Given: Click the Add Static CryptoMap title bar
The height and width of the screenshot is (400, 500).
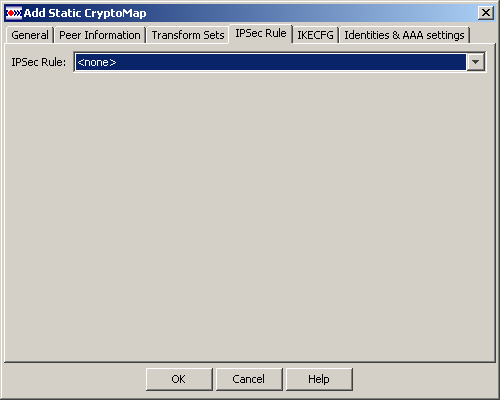Looking at the screenshot, I should [249, 13].
